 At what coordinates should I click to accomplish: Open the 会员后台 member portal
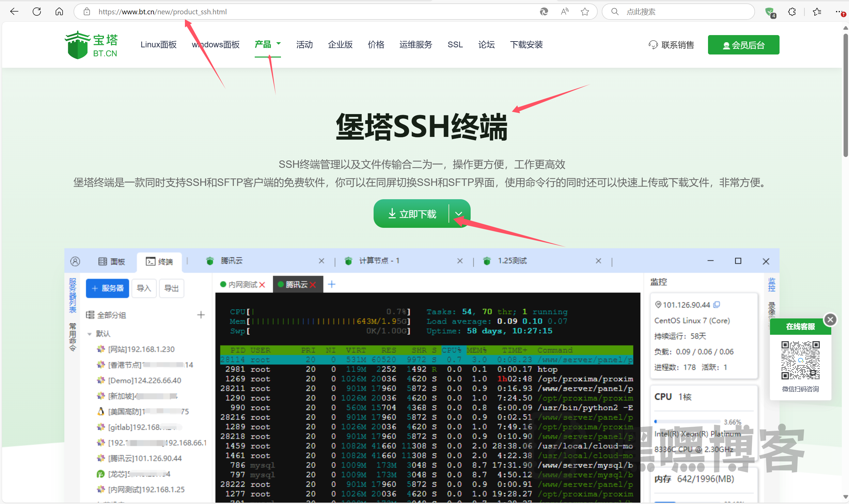click(x=743, y=45)
